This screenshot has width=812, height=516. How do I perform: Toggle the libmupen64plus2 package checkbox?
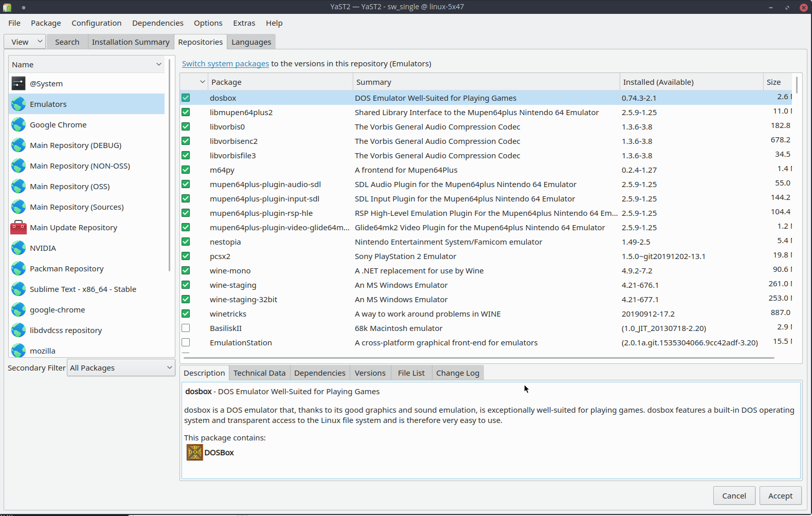pos(186,112)
